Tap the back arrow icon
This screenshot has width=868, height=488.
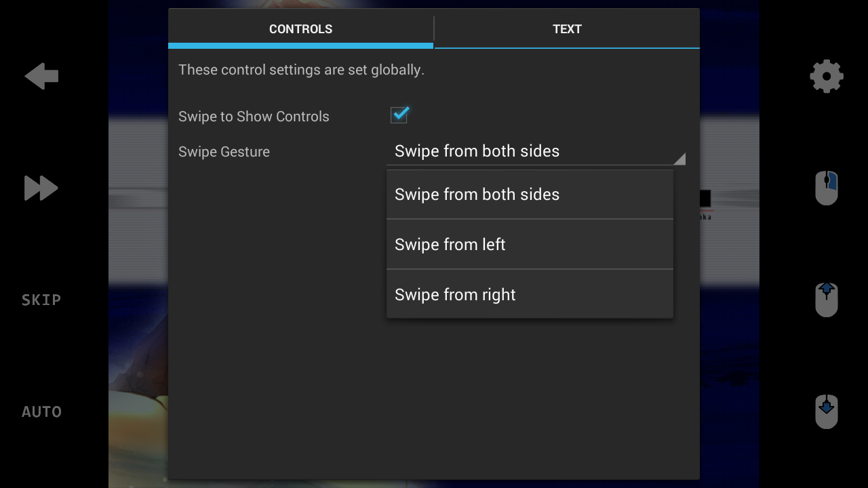point(41,76)
